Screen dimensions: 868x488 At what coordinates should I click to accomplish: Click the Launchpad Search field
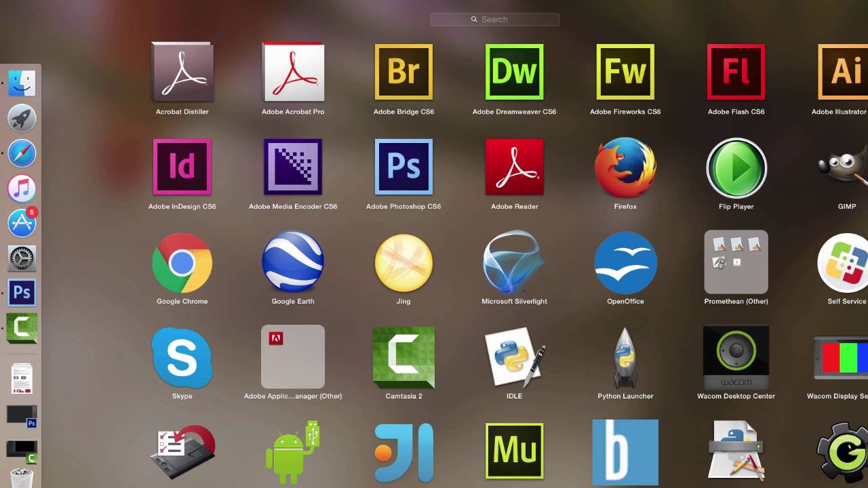495,20
